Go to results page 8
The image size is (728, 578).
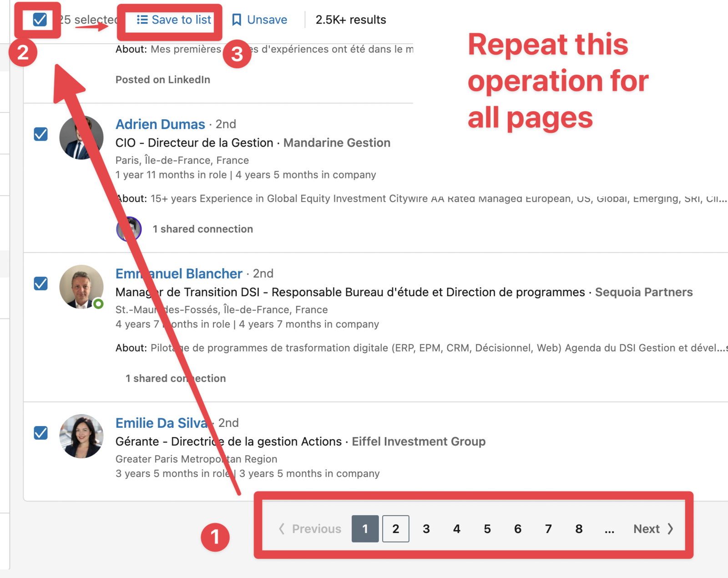[579, 529]
